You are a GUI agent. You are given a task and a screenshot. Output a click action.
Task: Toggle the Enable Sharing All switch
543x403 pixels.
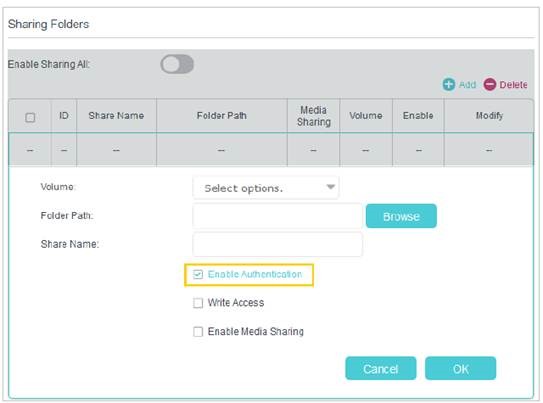pos(177,64)
